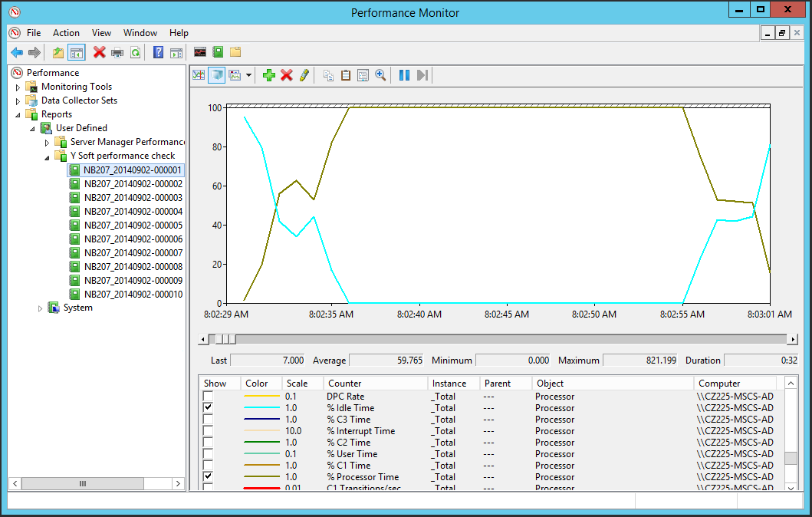This screenshot has height=517, width=812.
Task: Click the Highlight pencil icon
Action: pyautogui.click(x=304, y=75)
